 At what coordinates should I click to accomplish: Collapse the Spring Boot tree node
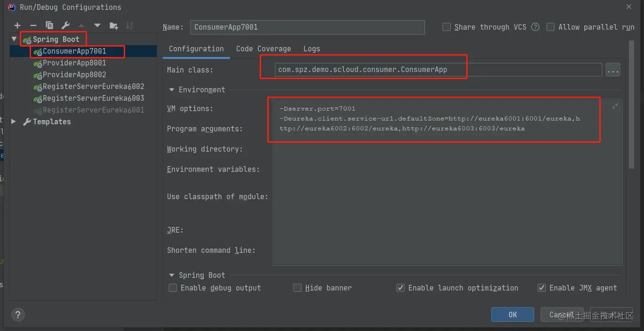click(15, 39)
